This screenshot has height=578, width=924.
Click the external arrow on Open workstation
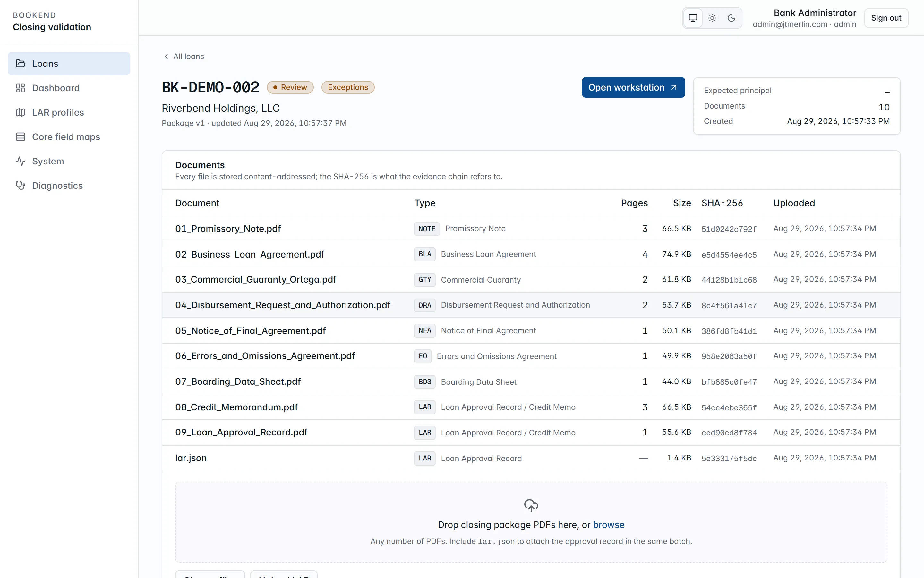(674, 88)
